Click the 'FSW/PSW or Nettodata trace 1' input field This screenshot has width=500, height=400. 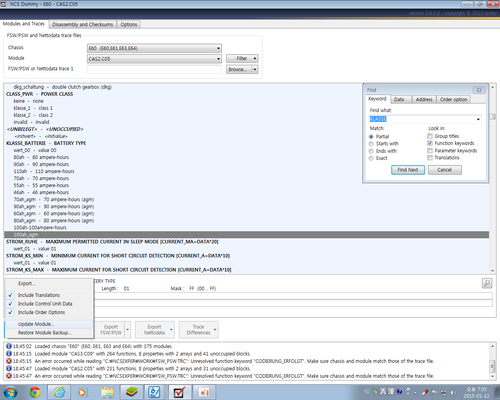pyautogui.click(x=154, y=69)
